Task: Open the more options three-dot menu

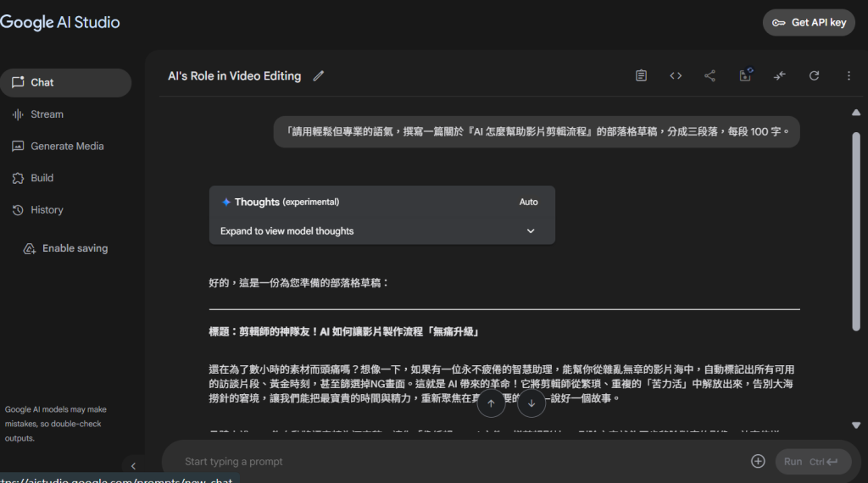Action: (849, 75)
